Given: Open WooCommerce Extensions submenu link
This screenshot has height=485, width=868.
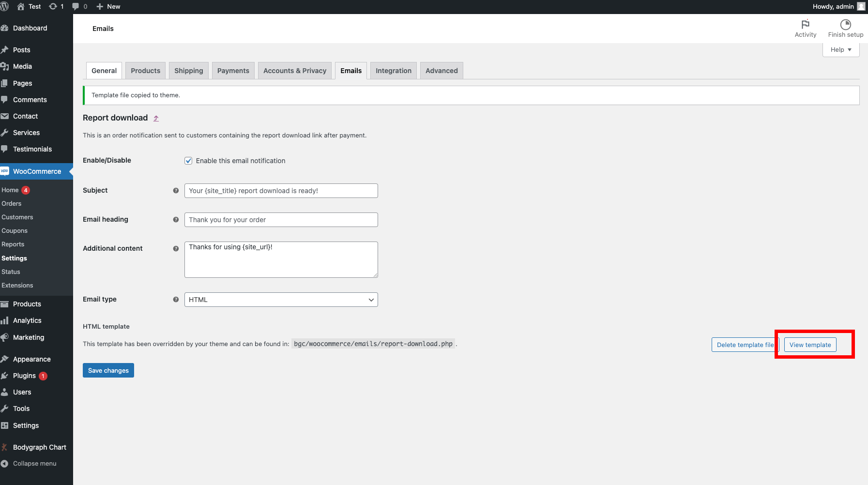Looking at the screenshot, I should (x=17, y=286).
